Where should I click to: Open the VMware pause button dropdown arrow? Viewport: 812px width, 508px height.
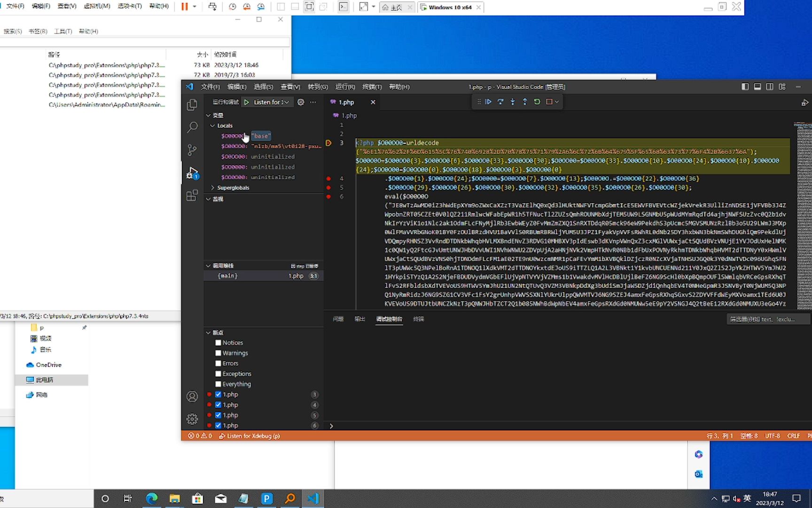pos(195,7)
